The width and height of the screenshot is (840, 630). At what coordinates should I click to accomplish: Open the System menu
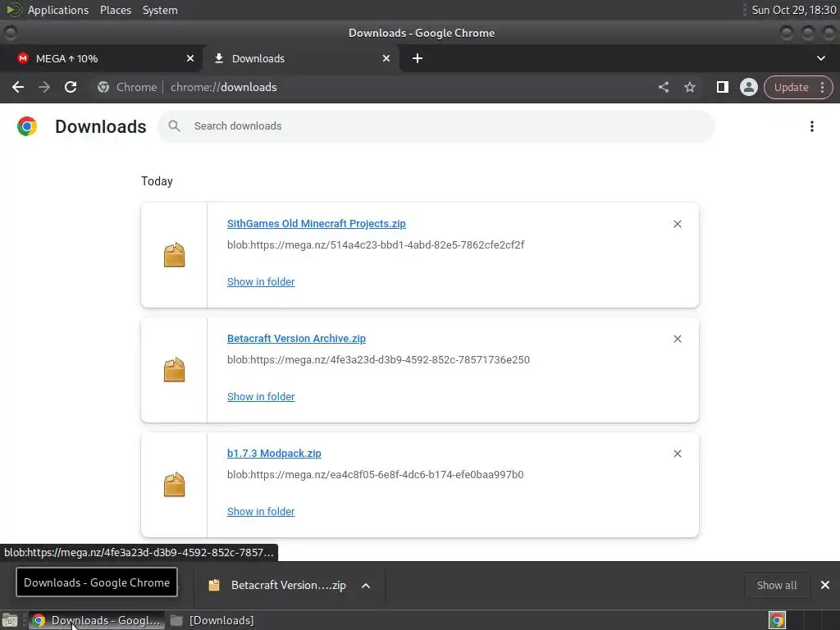pos(160,10)
